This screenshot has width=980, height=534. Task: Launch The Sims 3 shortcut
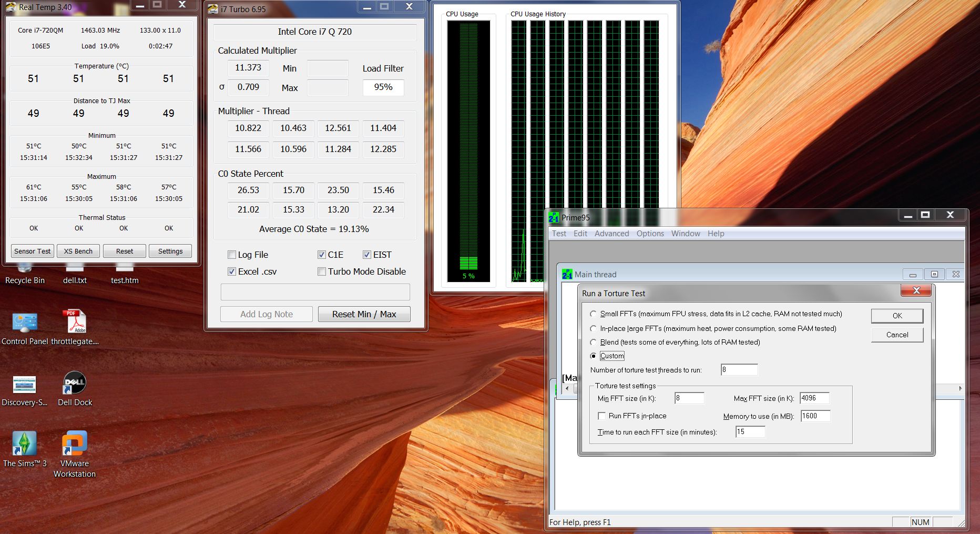[25, 450]
